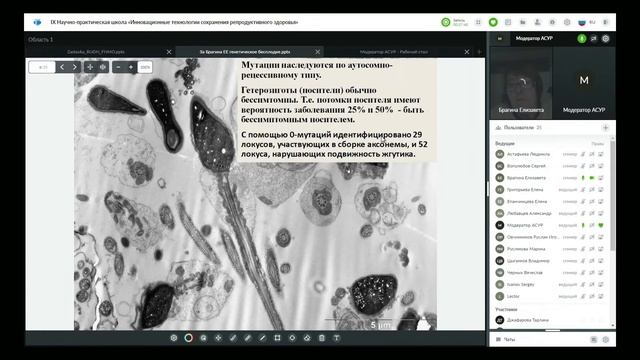Select user Джафарова Тарлана in participants
This screenshot has height=360, width=640.
coord(528,320)
